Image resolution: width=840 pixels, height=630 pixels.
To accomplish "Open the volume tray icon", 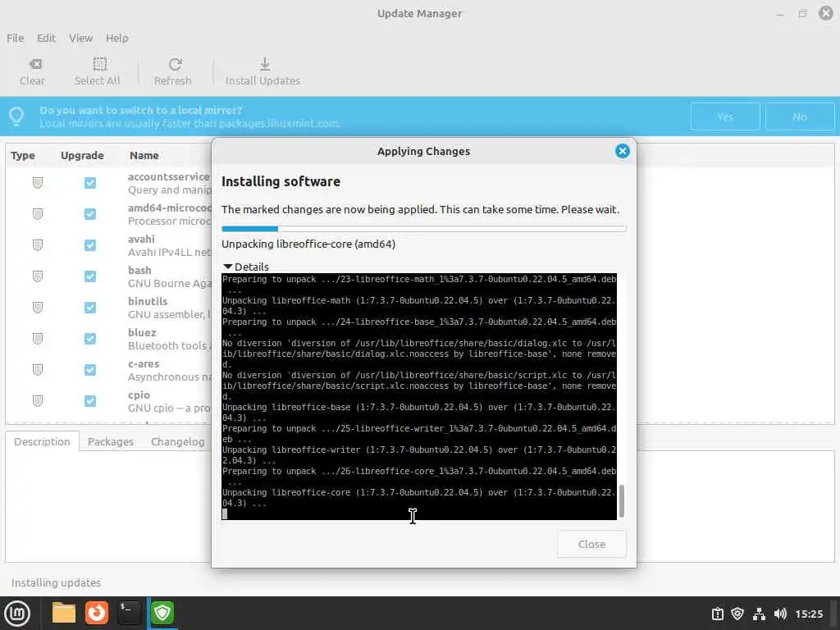I will click(x=780, y=614).
